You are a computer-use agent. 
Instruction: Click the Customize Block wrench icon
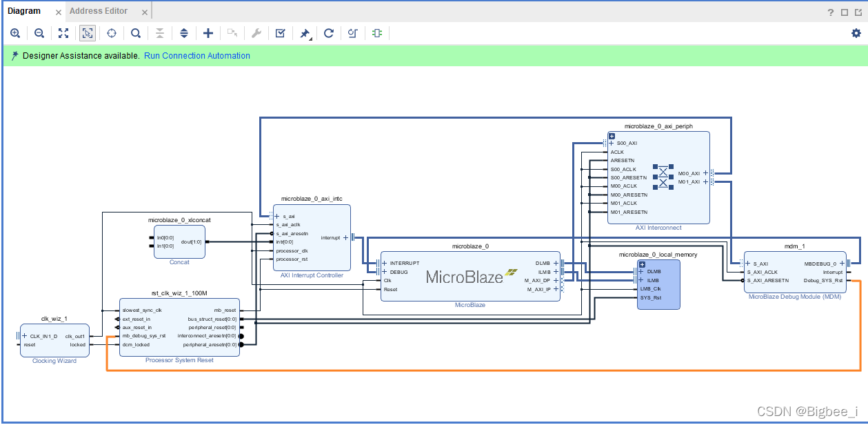256,33
